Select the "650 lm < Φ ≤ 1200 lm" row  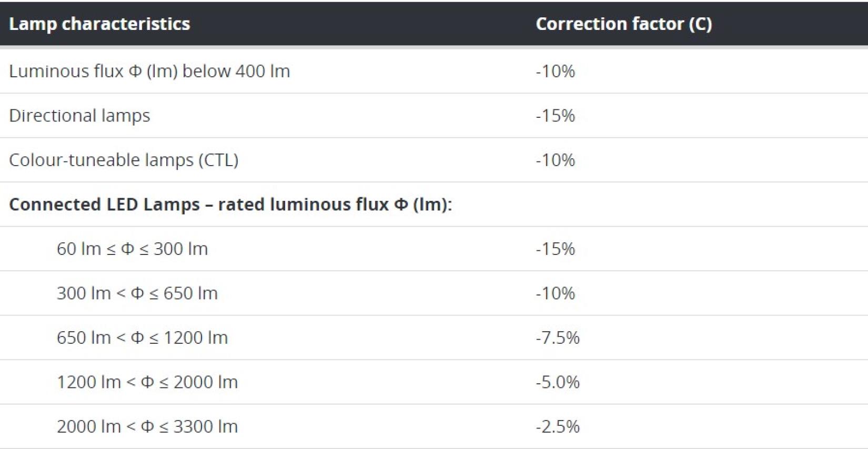434,338
